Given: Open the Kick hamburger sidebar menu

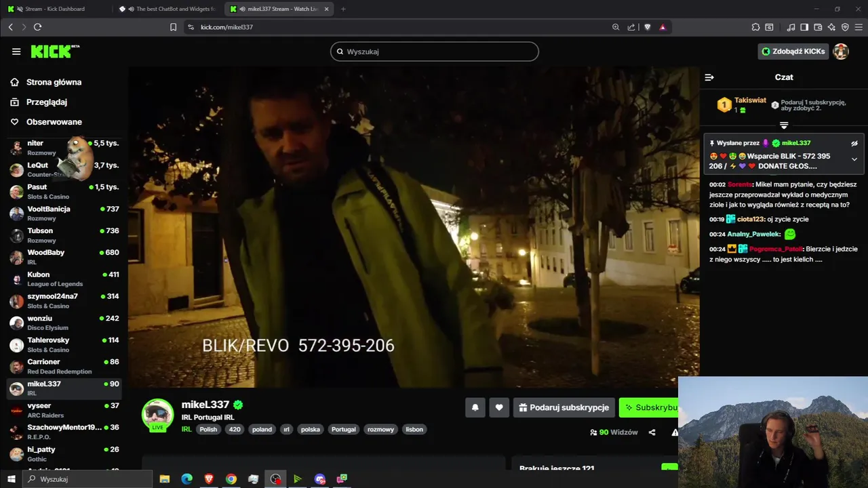Looking at the screenshot, I should tap(16, 52).
